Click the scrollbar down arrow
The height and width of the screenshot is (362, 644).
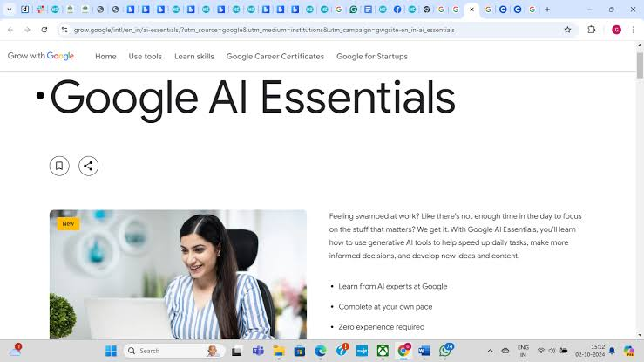point(640,335)
